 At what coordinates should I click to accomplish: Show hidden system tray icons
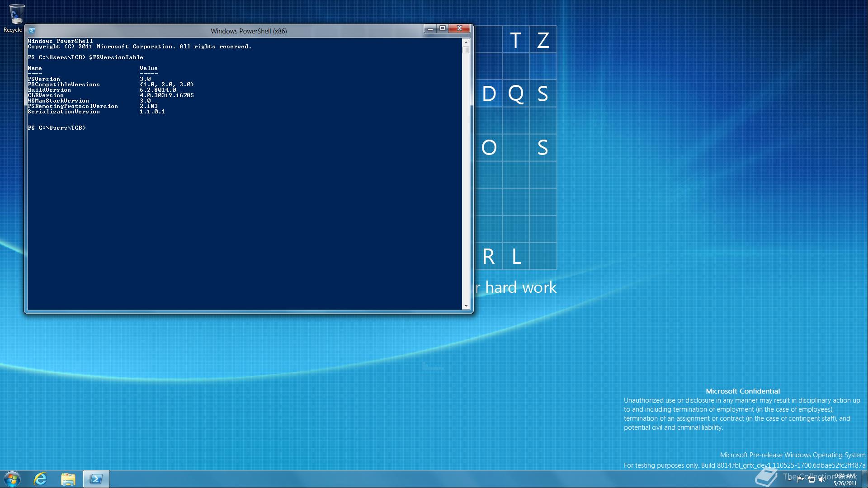click(789, 479)
